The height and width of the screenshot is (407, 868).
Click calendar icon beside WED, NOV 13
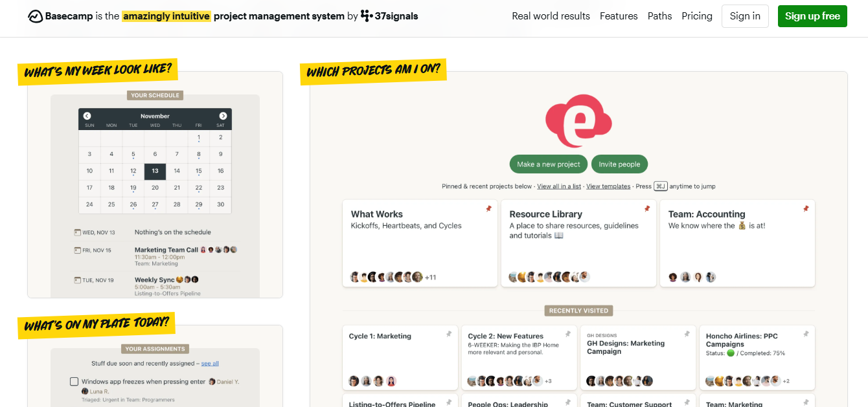(x=77, y=232)
